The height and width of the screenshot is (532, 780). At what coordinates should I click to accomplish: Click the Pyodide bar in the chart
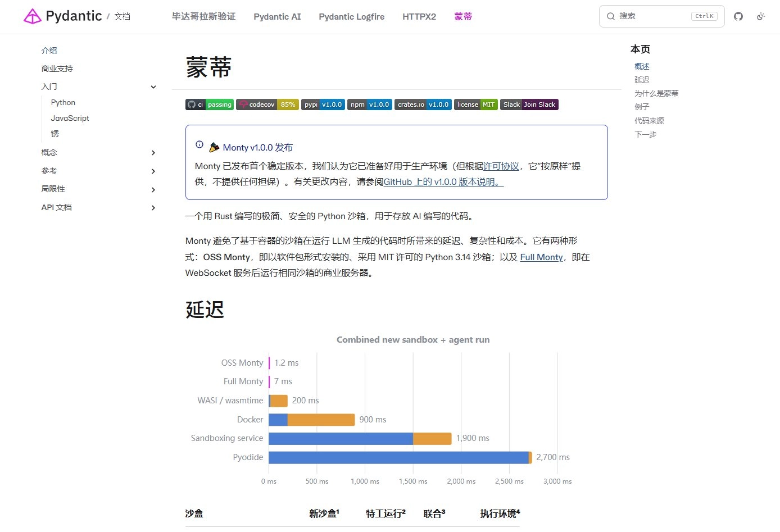400,457
